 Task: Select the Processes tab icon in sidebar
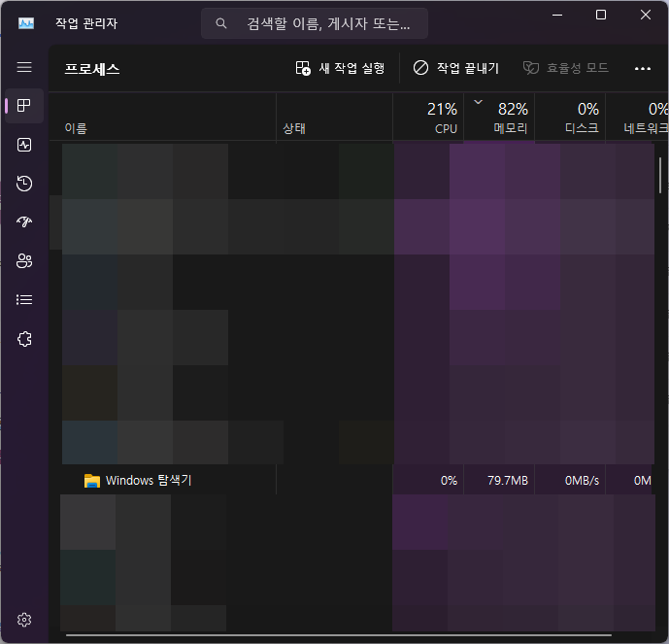24,106
